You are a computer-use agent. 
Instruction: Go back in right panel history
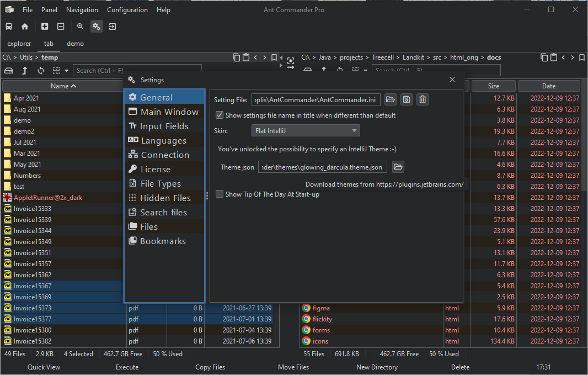coord(563,57)
